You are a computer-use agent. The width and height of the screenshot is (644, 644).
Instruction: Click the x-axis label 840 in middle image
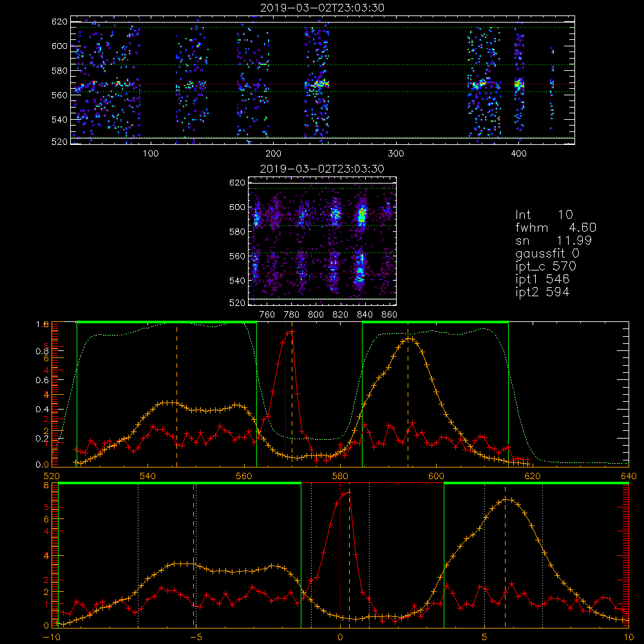coord(365,315)
